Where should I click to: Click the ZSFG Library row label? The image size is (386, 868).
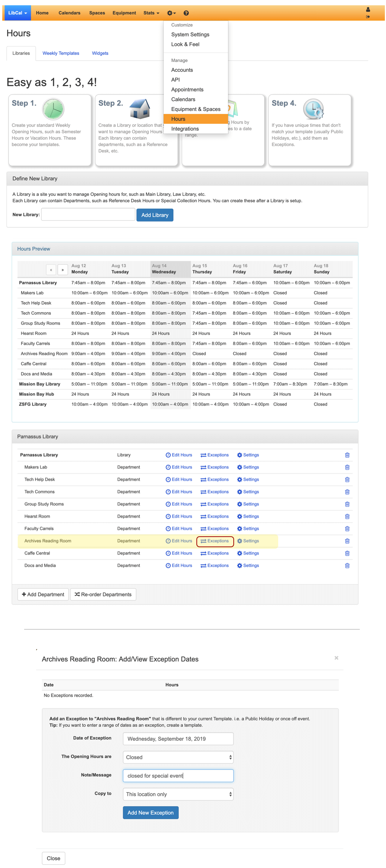pyautogui.click(x=33, y=404)
